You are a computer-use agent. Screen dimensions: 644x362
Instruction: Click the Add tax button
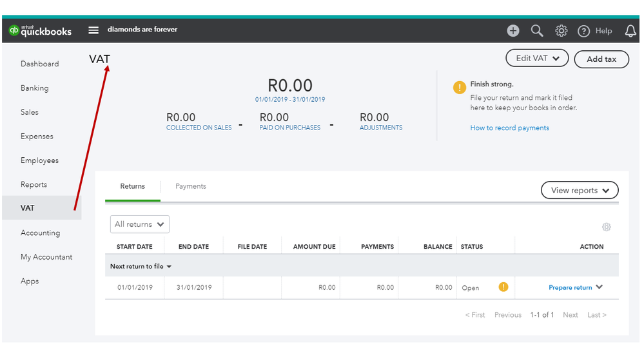click(x=601, y=59)
